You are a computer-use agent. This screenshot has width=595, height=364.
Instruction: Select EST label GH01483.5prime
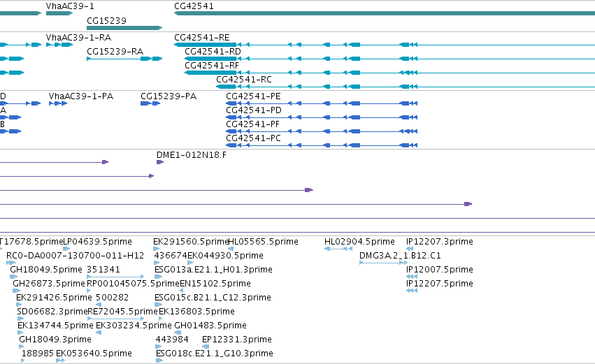210,326
